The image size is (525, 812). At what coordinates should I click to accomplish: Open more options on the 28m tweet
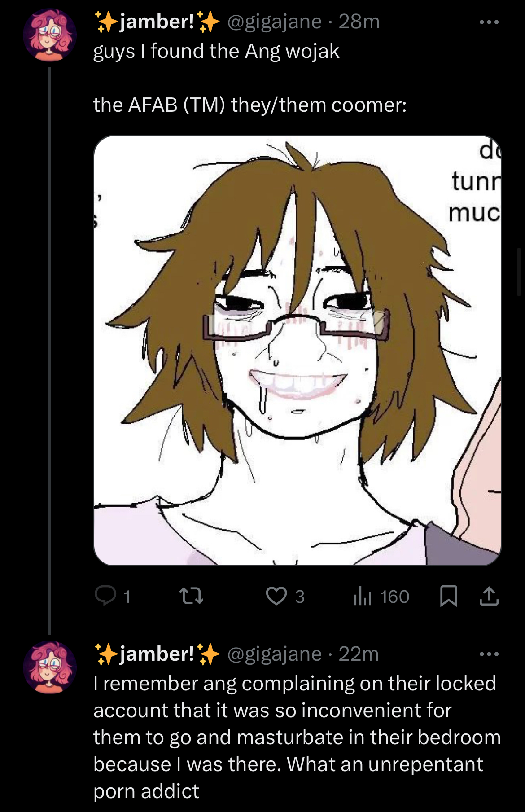point(489,22)
